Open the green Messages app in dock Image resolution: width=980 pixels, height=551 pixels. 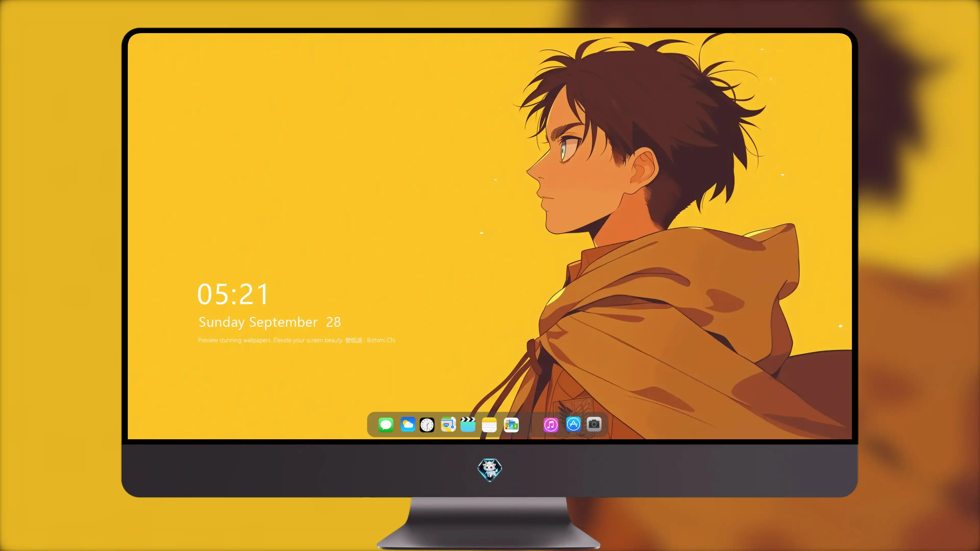pyautogui.click(x=386, y=424)
